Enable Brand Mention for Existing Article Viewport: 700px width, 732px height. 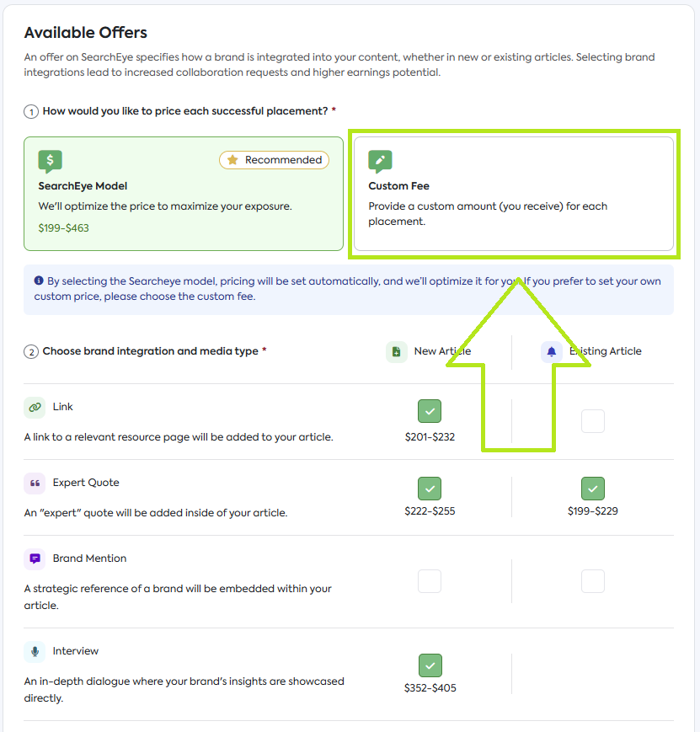coord(593,581)
